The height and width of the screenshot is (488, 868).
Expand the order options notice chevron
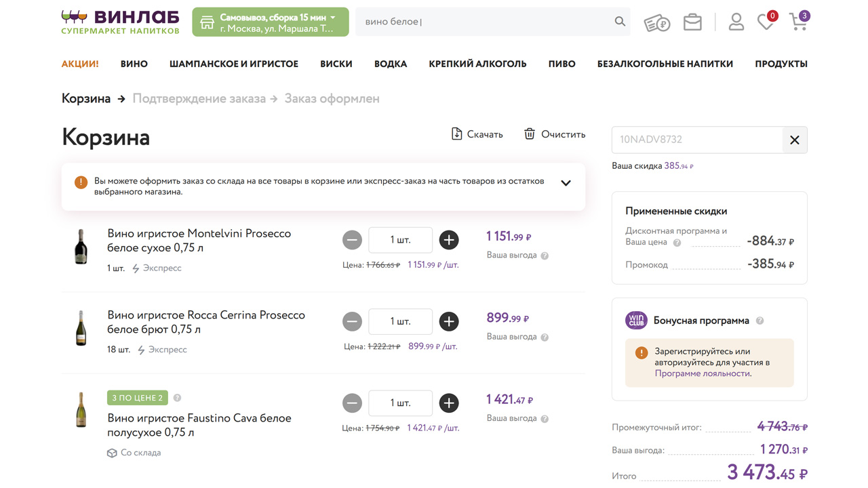566,183
